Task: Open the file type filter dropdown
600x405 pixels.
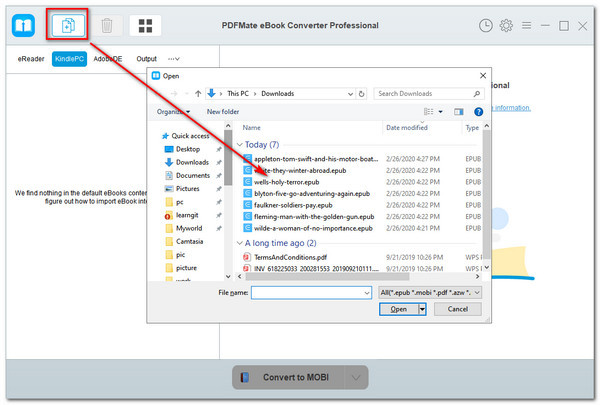Action: click(x=429, y=292)
